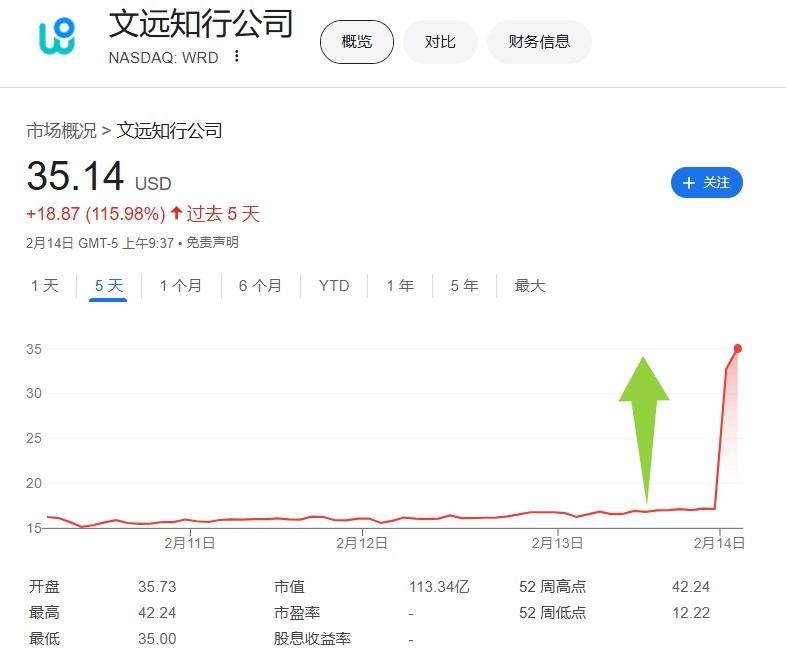Show the 1 年 price chart
The image size is (786, 666).
pos(400,286)
